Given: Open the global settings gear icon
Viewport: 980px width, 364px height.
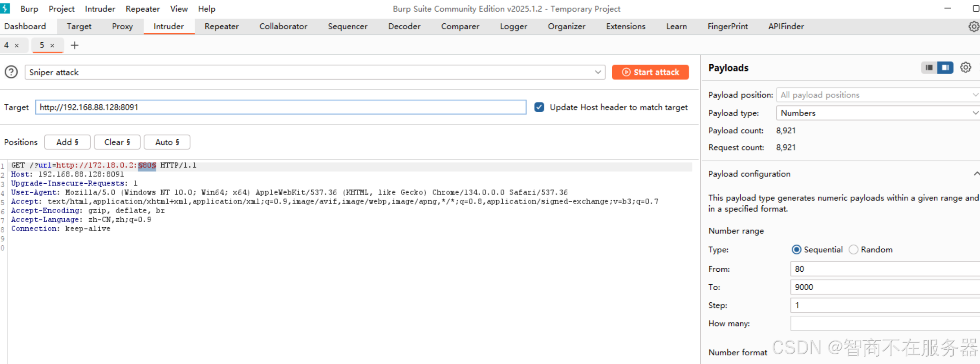Looking at the screenshot, I should point(974,26).
